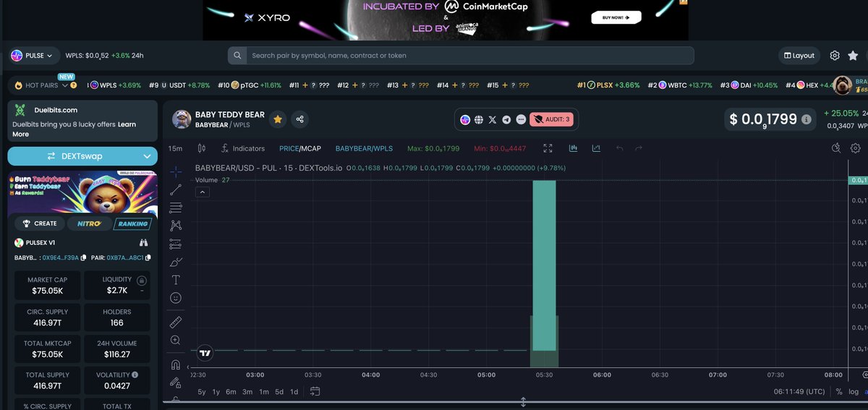Click the NITRO button

[90, 223]
